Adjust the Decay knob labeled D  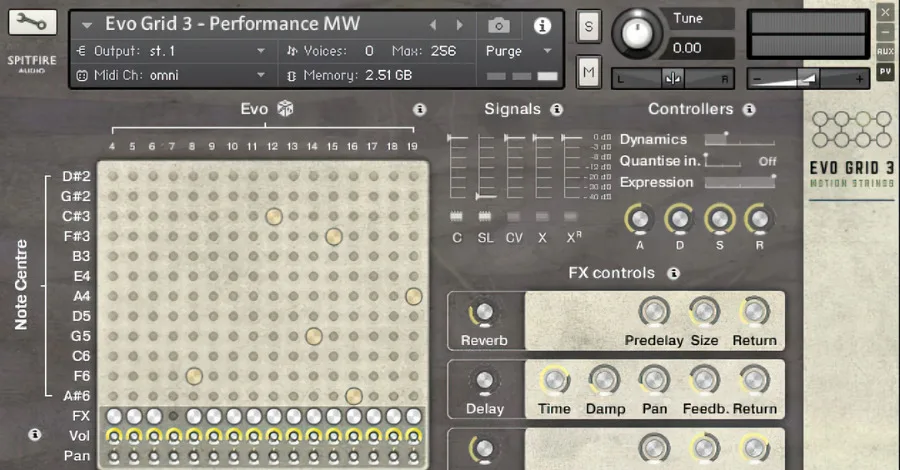(x=680, y=219)
